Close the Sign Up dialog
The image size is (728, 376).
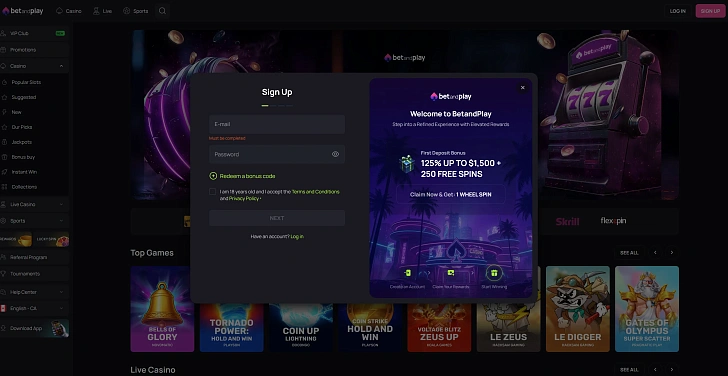522,88
